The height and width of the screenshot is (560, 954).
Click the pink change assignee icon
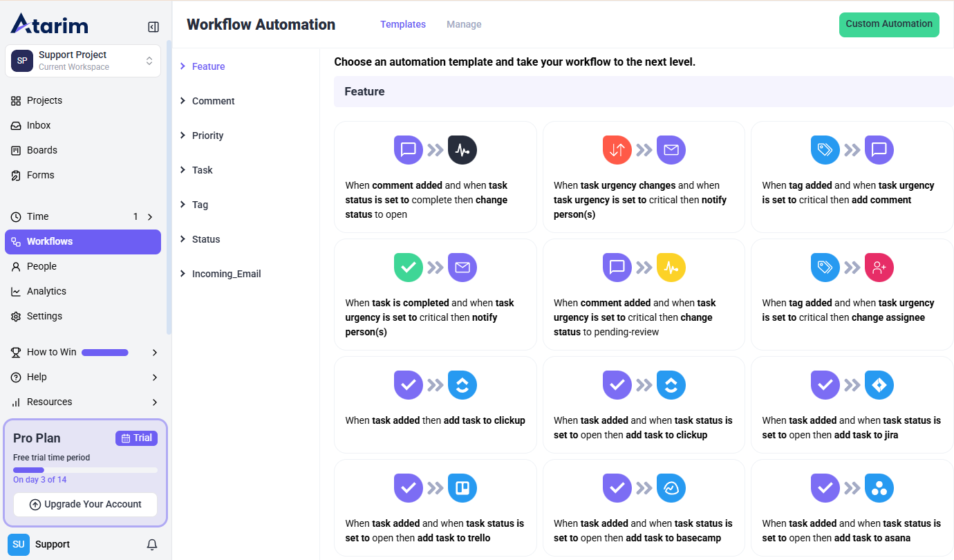pos(879,268)
